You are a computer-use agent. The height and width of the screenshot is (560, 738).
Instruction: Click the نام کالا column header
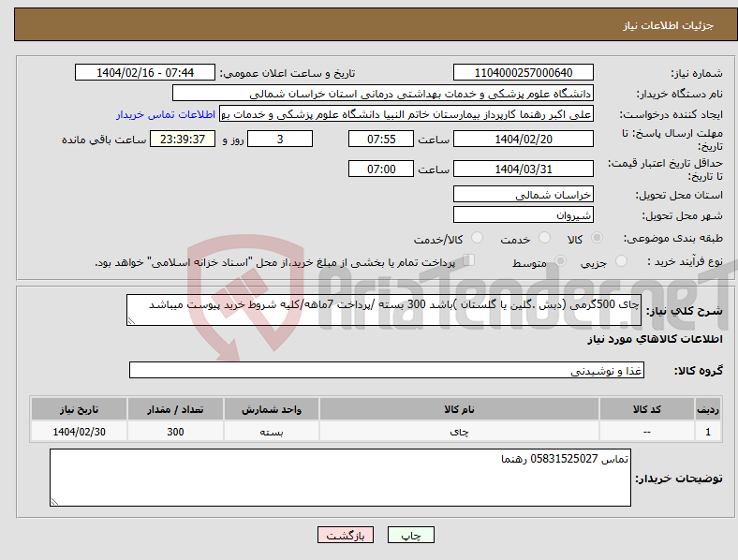coord(459,409)
